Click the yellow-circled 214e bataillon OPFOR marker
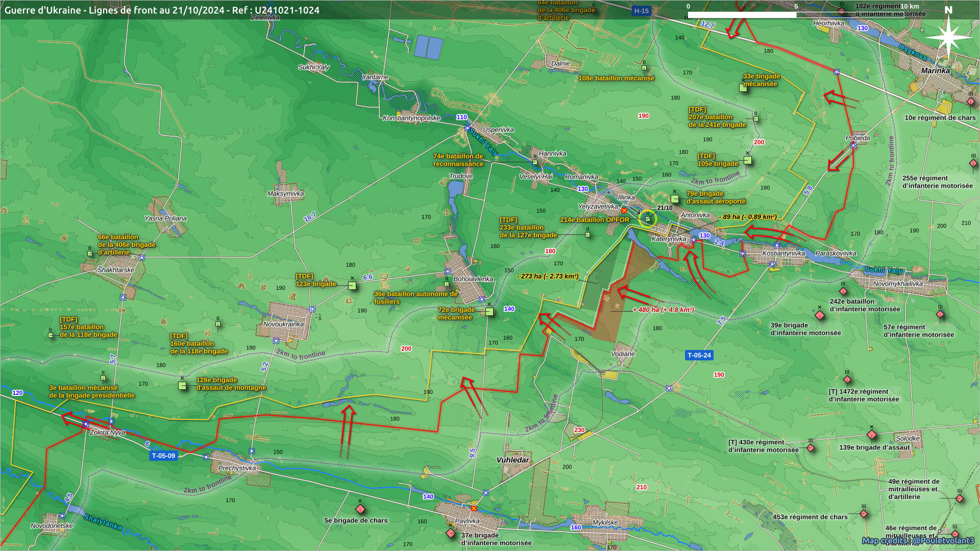980x551 pixels. coord(648,219)
